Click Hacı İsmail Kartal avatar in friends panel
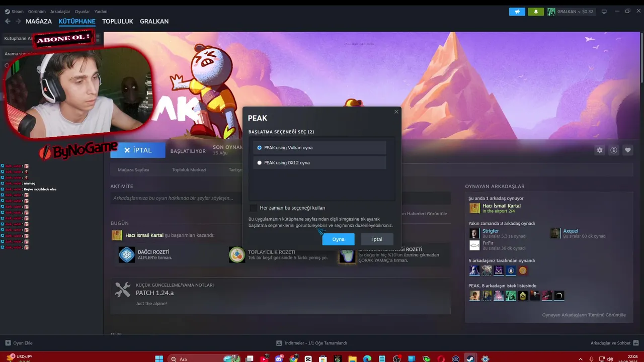The width and height of the screenshot is (644, 362). tap(474, 208)
